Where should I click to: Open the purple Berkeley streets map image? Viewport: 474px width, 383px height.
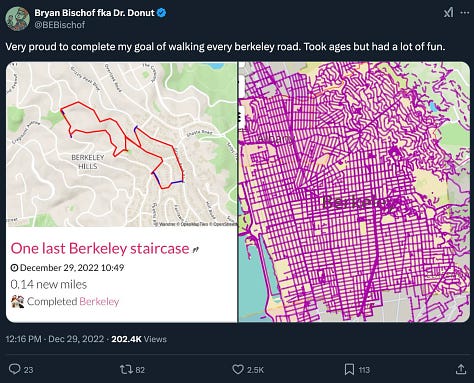pyautogui.click(x=354, y=192)
